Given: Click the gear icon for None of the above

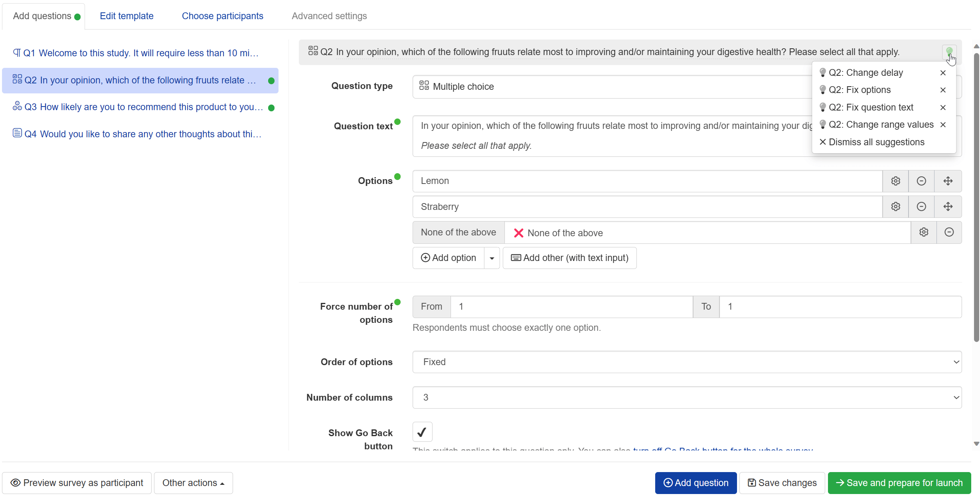Looking at the screenshot, I should coord(923,232).
